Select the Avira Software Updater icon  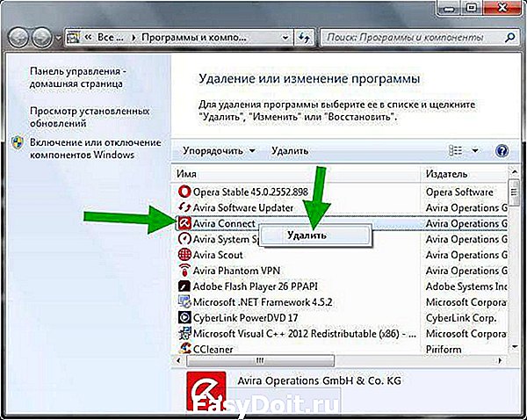pos(184,207)
